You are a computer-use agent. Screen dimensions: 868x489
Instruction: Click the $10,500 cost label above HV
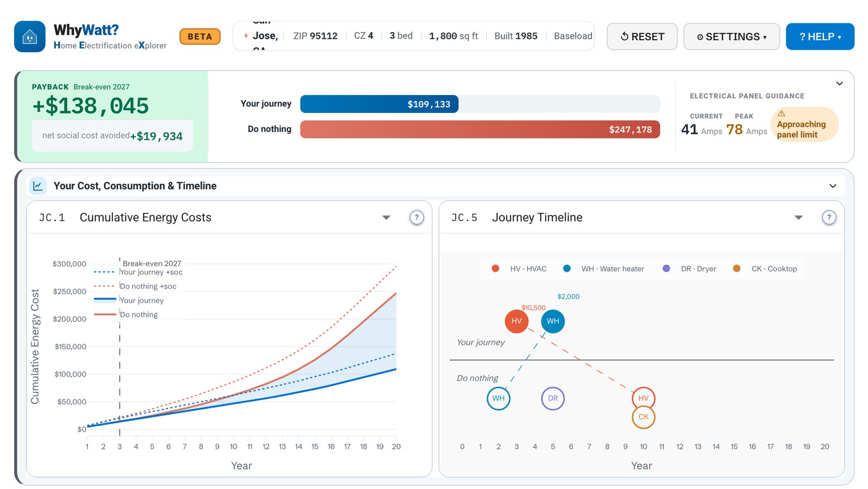click(x=533, y=308)
